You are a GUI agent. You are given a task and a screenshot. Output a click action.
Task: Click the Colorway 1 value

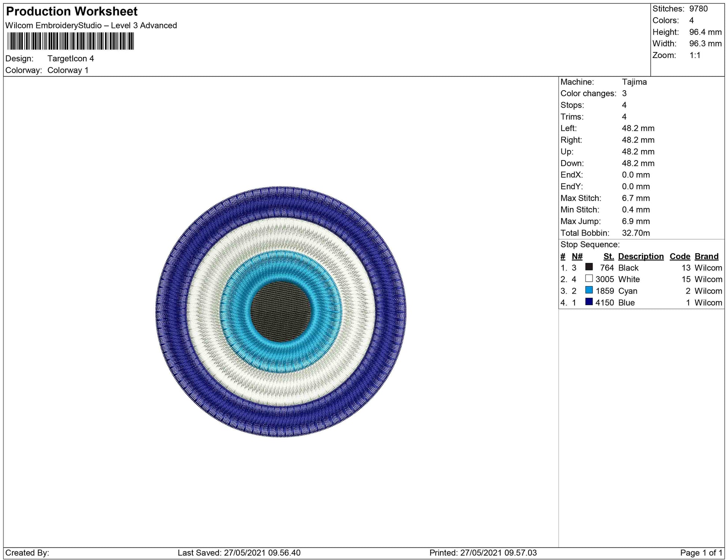point(68,70)
